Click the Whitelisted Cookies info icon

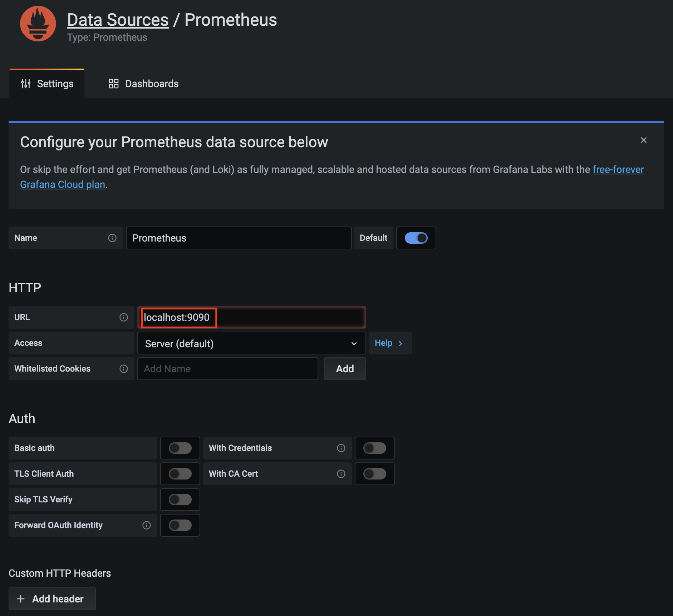[x=124, y=369]
